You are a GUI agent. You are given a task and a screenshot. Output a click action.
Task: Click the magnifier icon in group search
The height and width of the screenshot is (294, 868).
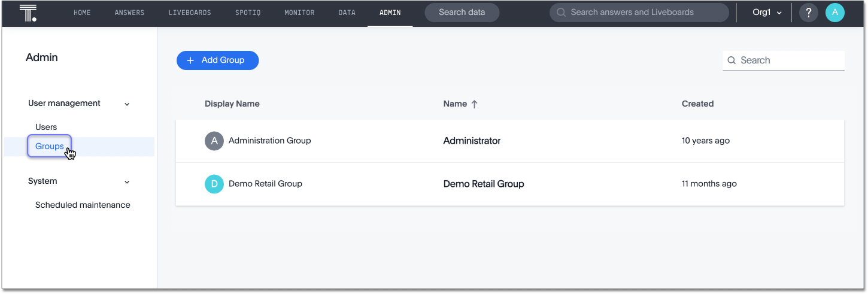(732, 60)
